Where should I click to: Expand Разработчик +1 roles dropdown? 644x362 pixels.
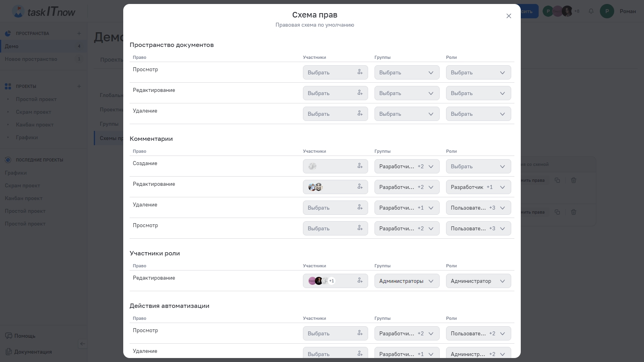coord(478,187)
